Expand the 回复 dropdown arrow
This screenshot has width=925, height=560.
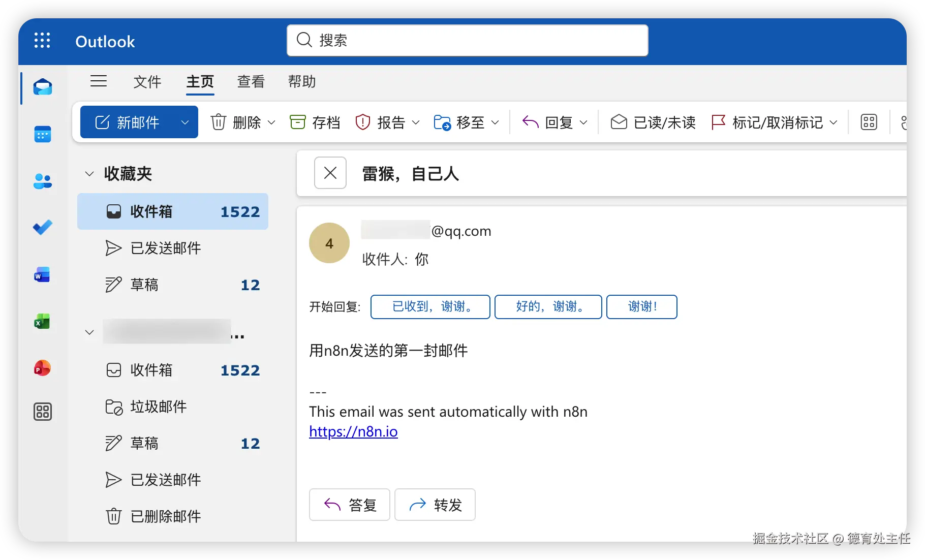click(583, 122)
